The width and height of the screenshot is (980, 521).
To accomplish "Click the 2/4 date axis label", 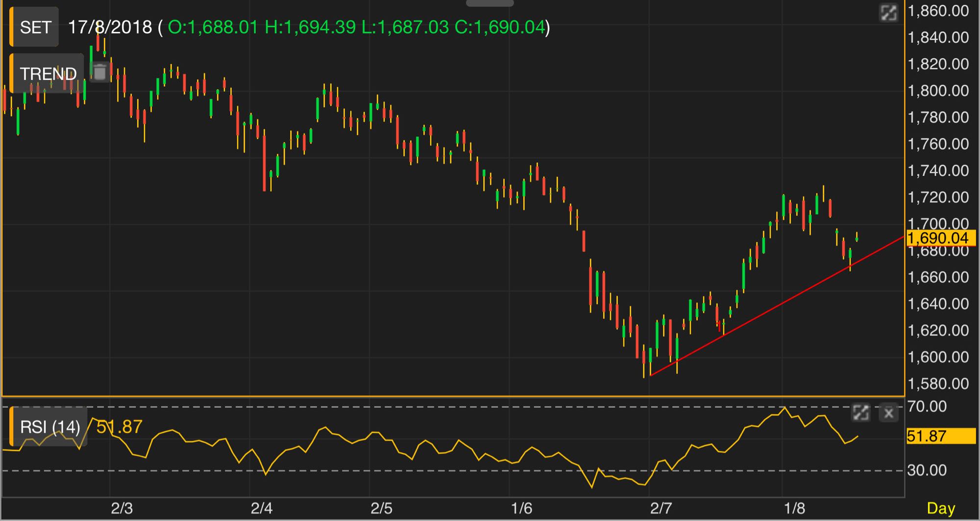I will (x=262, y=508).
